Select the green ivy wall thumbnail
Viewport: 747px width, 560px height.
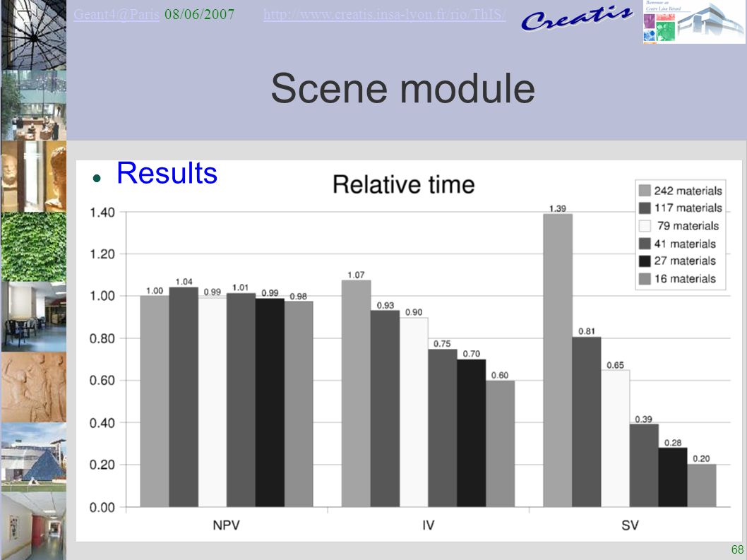(x=34, y=247)
